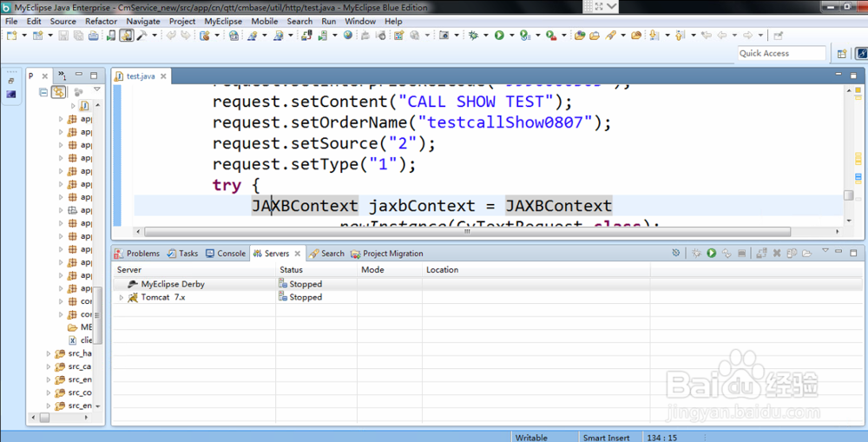Switch to the Project Migration tab
This screenshot has height=442, width=868.
(387, 253)
